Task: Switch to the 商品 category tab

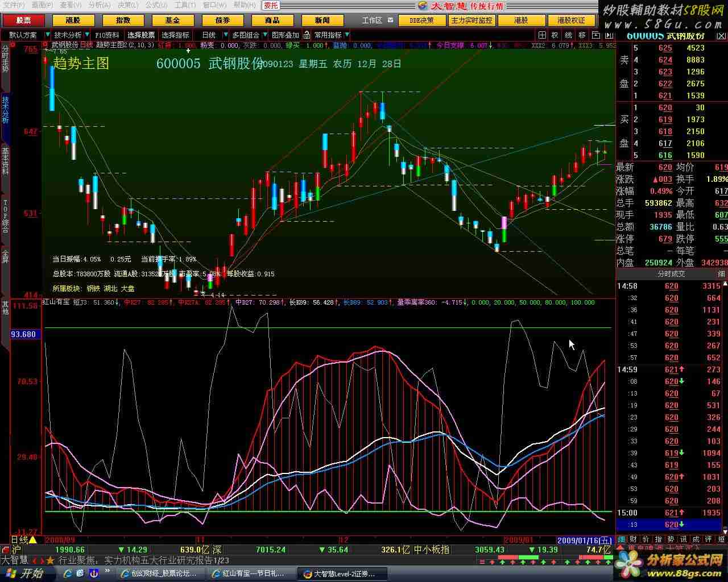Action: click(272, 20)
